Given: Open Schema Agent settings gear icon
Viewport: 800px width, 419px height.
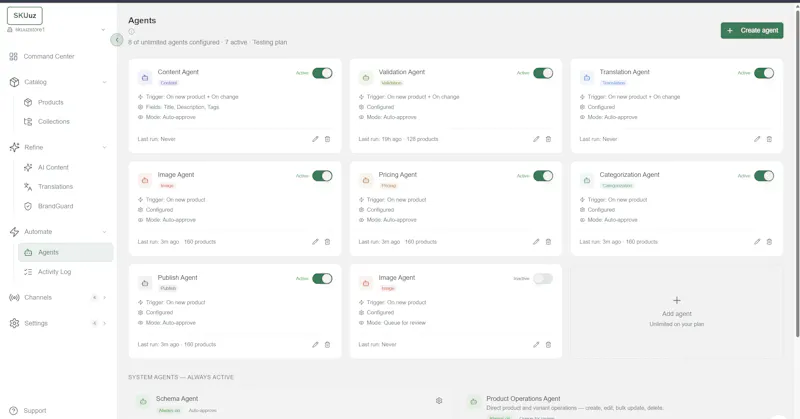Looking at the screenshot, I should click(439, 401).
